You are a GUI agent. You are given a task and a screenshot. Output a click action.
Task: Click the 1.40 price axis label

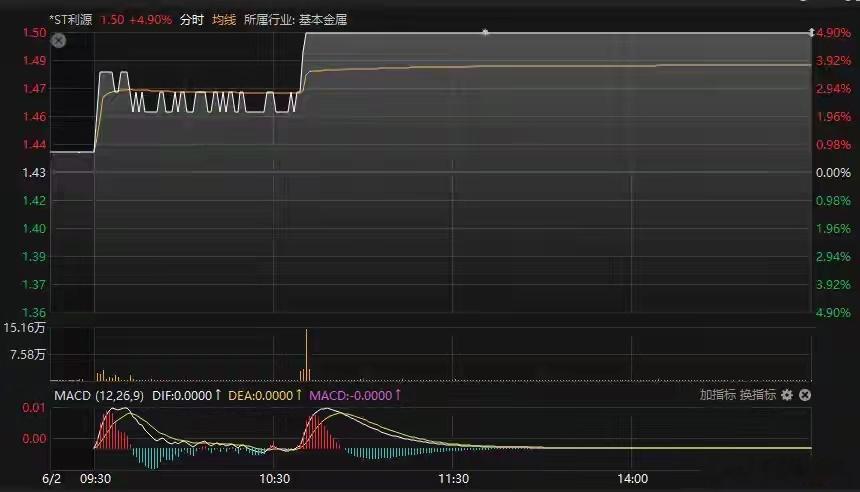click(34, 229)
